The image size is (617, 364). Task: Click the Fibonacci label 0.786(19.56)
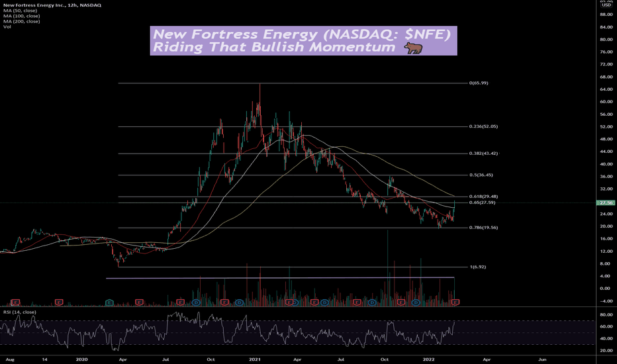click(483, 228)
